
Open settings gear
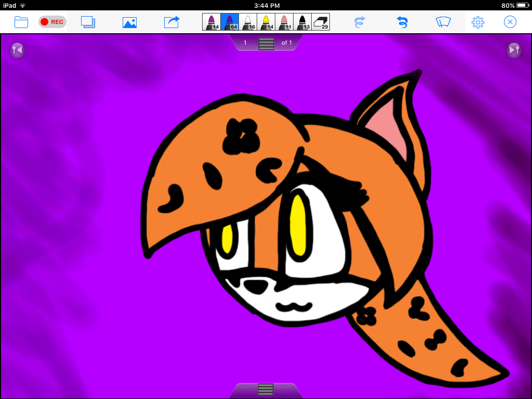[x=477, y=22]
